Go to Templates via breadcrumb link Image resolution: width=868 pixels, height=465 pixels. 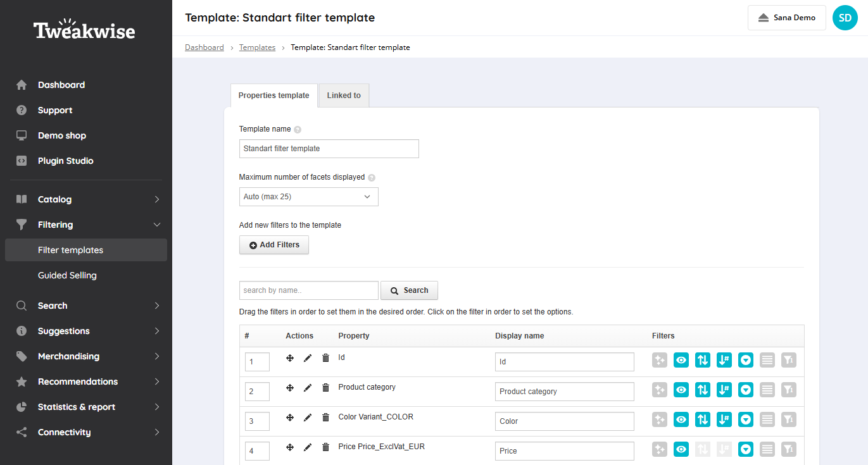click(257, 47)
